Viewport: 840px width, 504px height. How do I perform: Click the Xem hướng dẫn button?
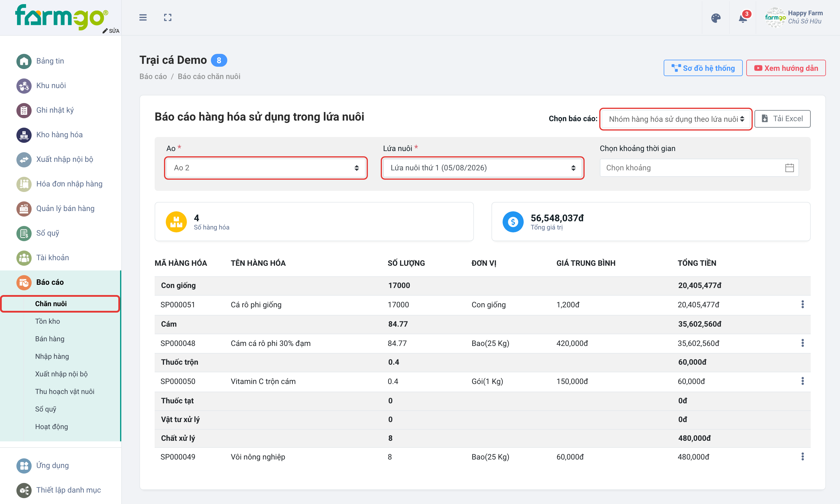786,68
